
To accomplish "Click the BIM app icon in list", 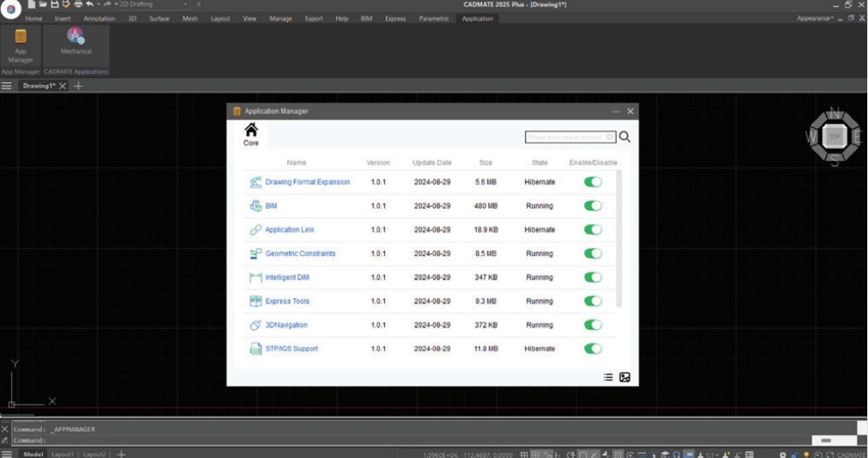I will click(255, 205).
